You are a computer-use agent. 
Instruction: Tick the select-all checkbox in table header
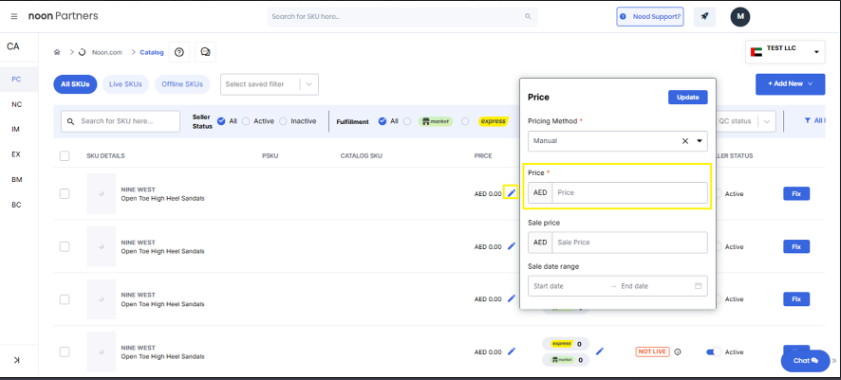[64, 156]
